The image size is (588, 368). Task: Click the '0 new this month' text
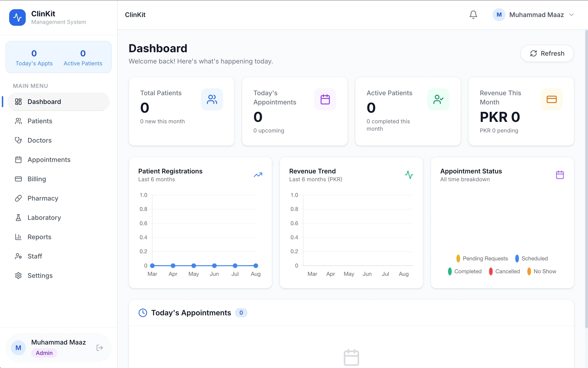click(162, 121)
